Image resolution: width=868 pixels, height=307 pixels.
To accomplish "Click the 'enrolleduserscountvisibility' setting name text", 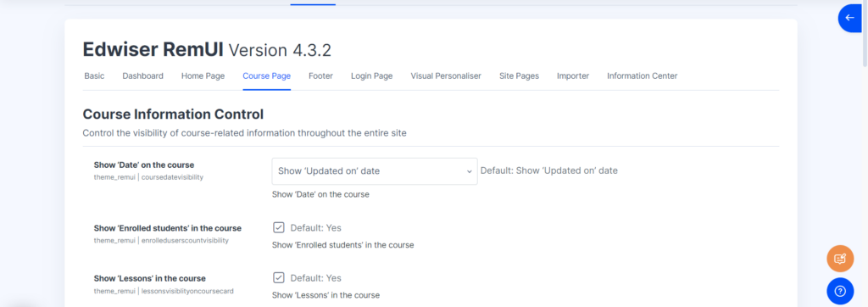I will click(x=185, y=241).
